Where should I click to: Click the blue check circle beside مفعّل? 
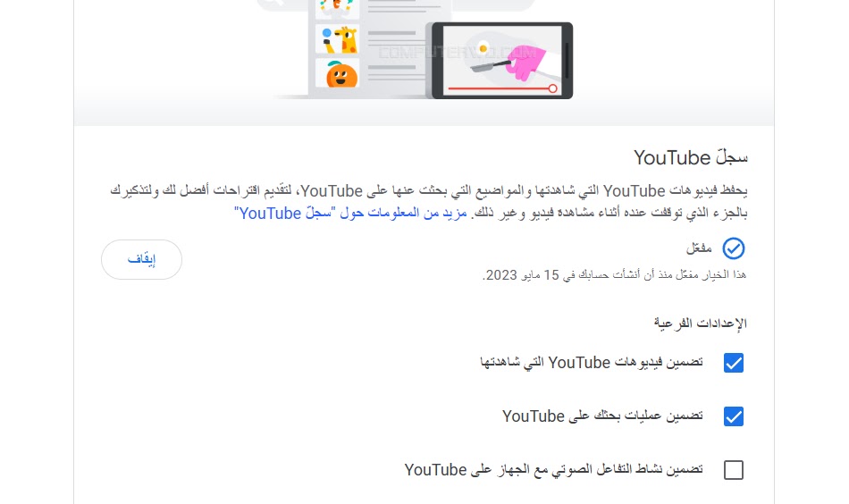[733, 248]
